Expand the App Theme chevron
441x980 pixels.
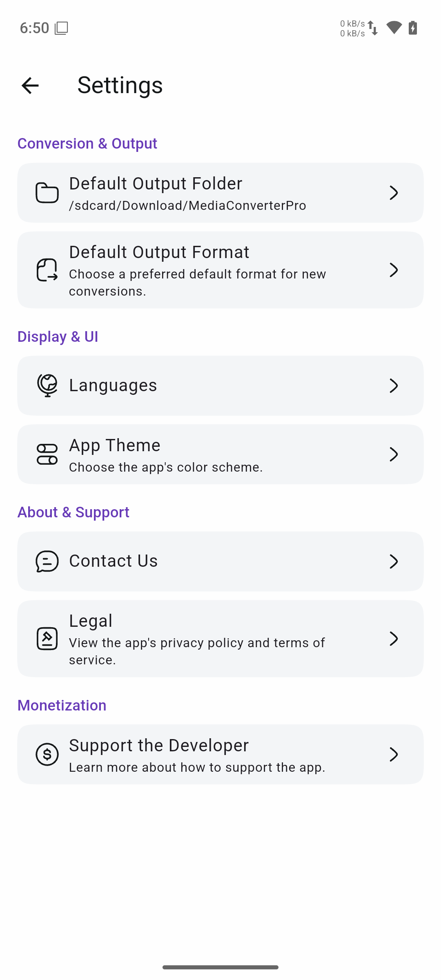tap(394, 454)
